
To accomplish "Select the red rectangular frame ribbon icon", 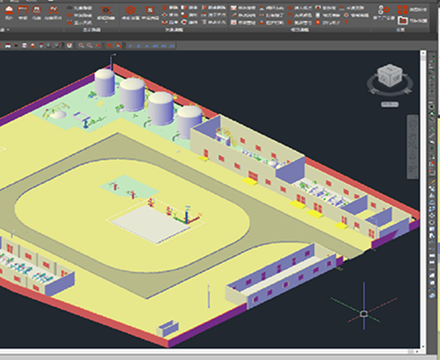I will [23, 10].
